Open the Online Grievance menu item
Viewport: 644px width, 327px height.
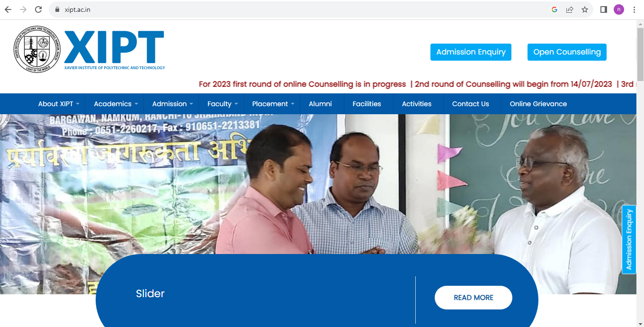[538, 104]
